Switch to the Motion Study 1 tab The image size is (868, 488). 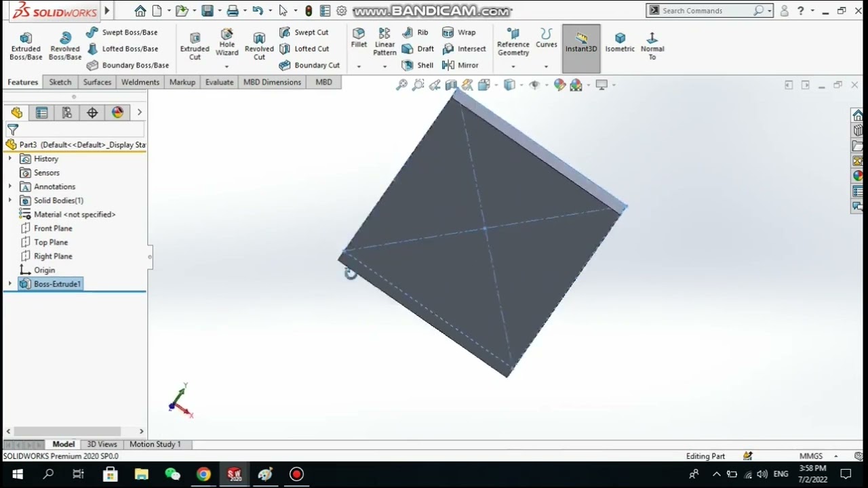(155, 444)
